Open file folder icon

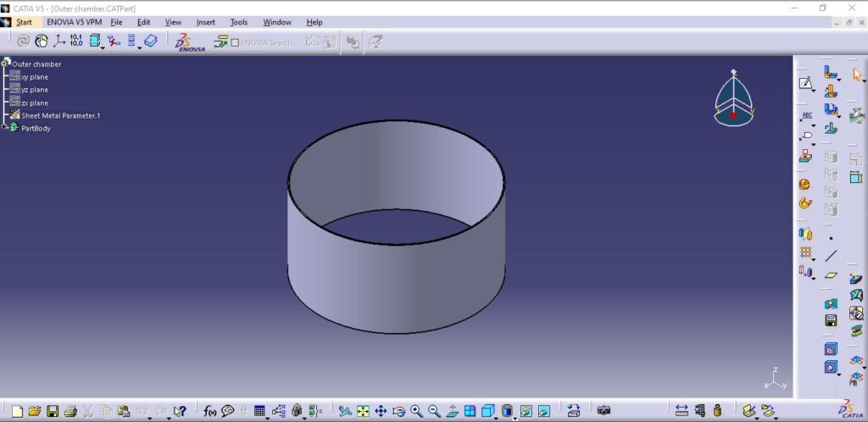(x=35, y=411)
